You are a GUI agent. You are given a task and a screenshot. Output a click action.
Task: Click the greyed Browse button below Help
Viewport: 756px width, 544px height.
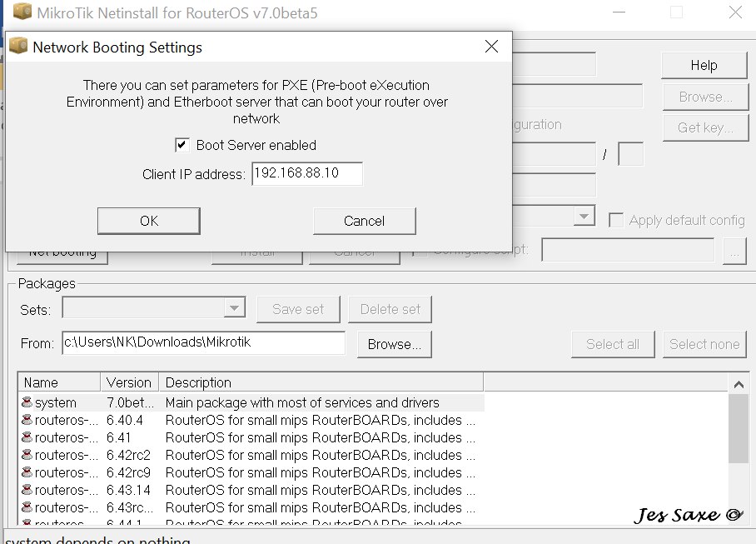click(705, 97)
